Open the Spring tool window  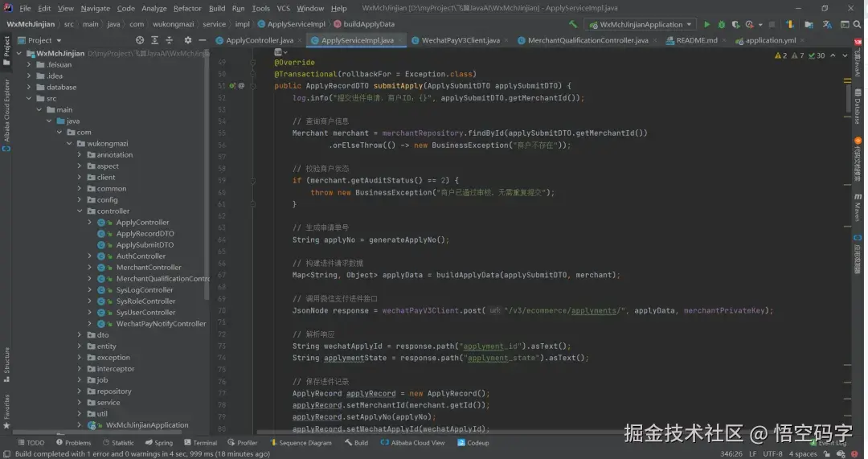click(x=159, y=443)
